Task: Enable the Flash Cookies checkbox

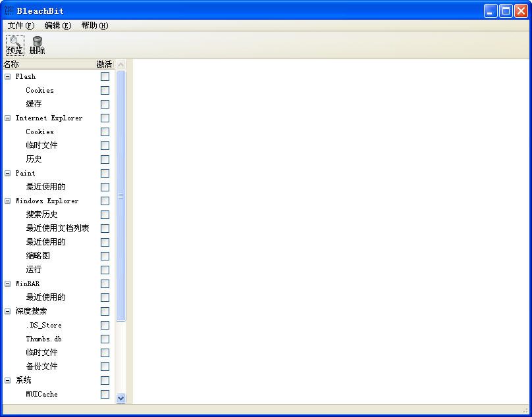Action: pos(105,90)
